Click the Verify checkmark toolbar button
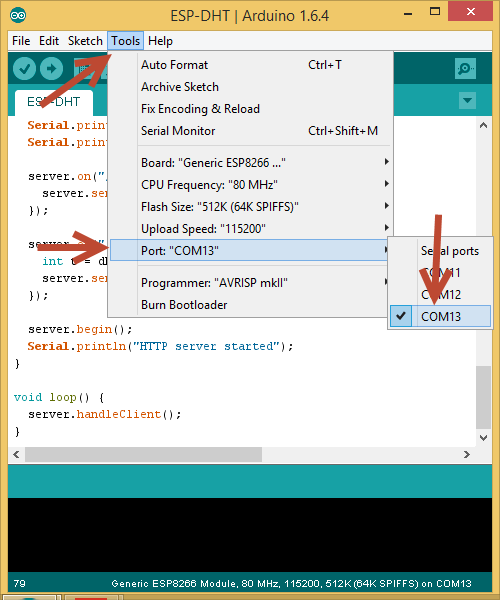 click(x=24, y=68)
